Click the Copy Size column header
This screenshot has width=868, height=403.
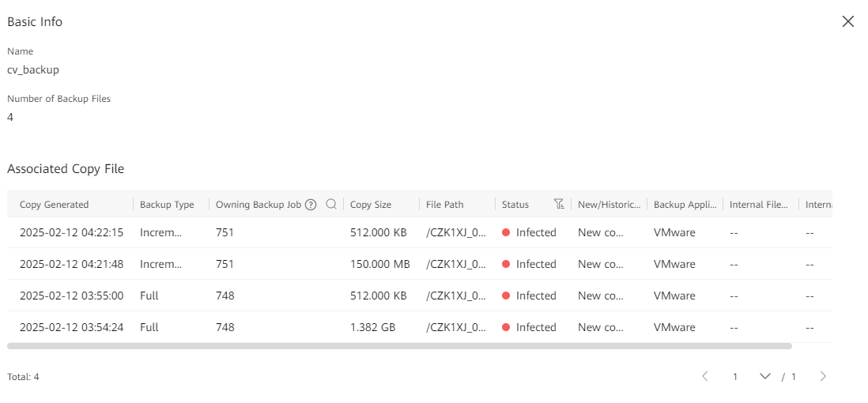pos(371,205)
